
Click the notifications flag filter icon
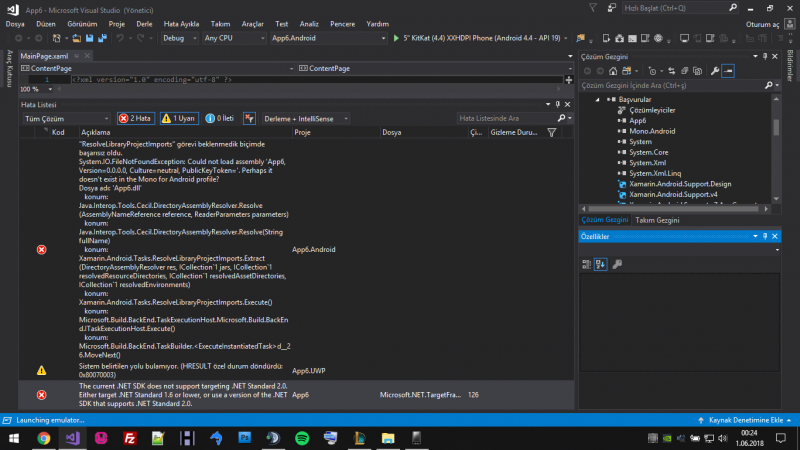[592, 8]
